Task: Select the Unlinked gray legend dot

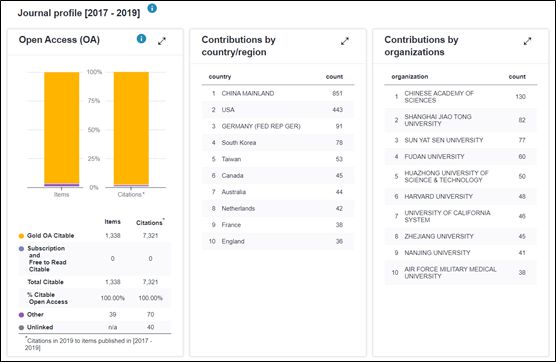Action: pos(21,328)
